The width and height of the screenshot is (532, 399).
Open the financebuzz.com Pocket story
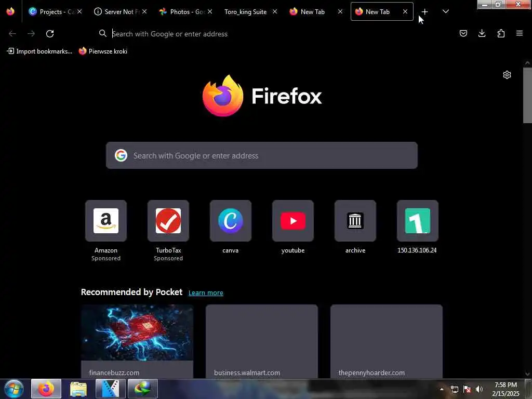pos(137,341)
